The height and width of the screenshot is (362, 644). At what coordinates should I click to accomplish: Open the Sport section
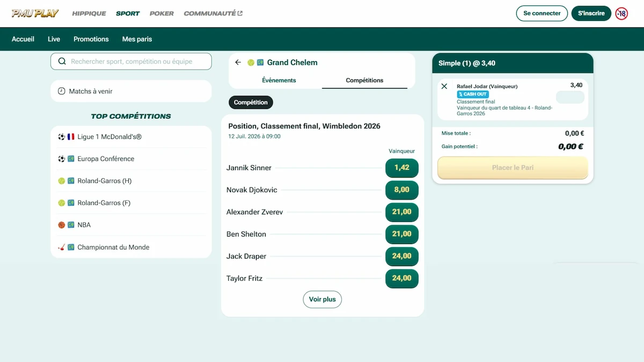click(128, 13)
